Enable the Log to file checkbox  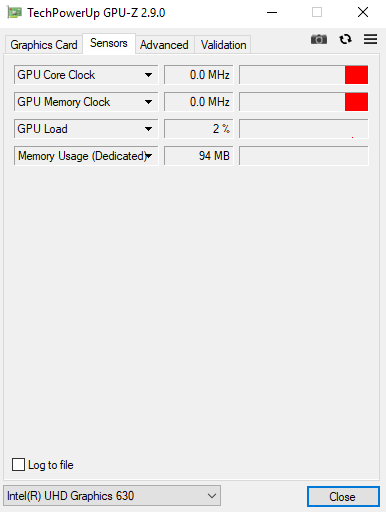pos(18,464)
